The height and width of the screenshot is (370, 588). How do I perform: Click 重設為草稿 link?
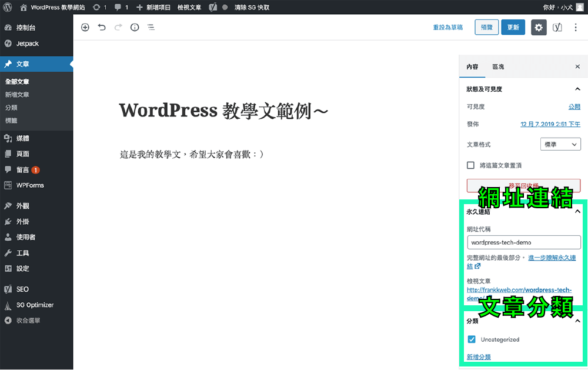(447, 27)
